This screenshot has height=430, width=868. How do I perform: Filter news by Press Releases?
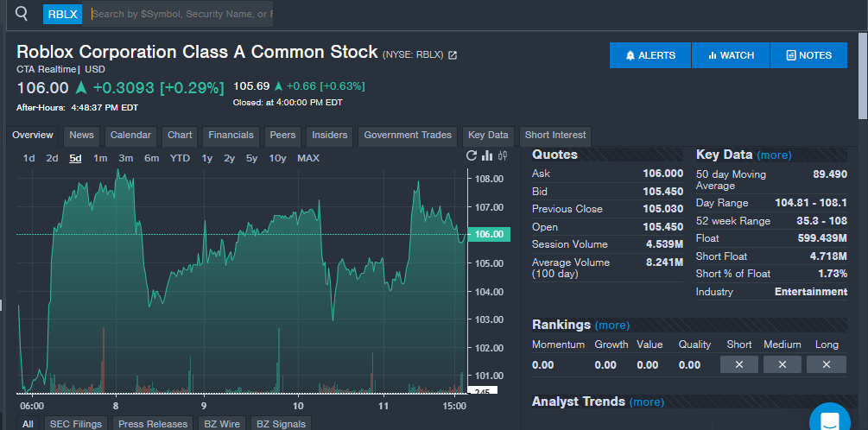(154, 423)
